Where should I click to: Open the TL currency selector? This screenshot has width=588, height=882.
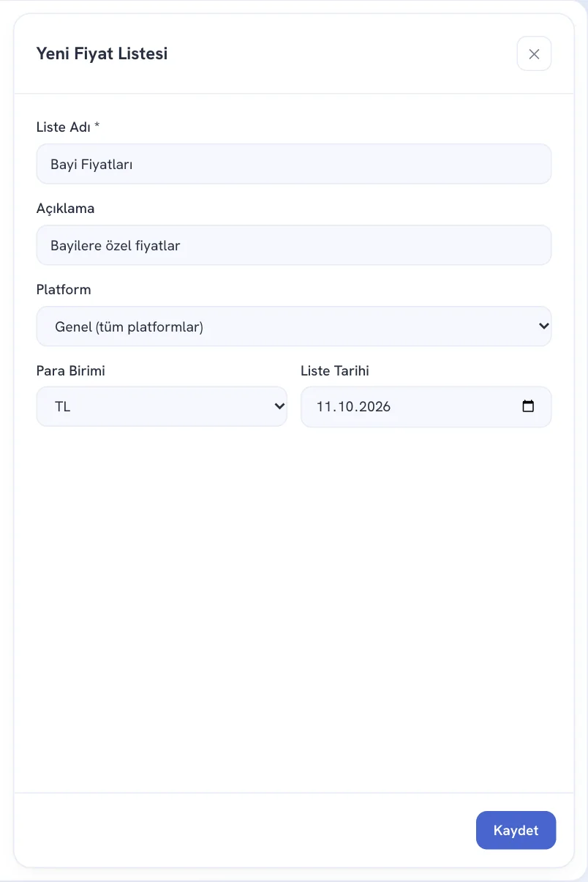click(162, 407)
